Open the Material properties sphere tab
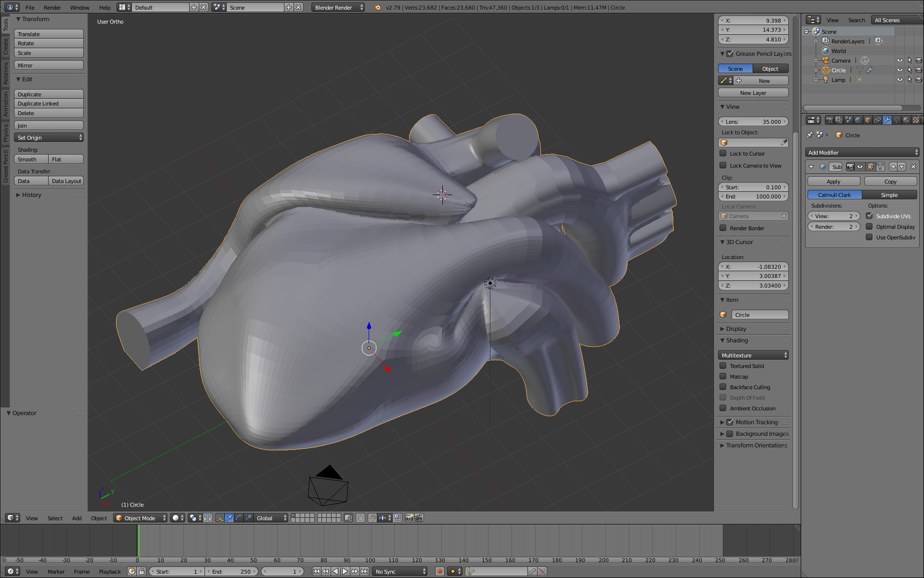This screenshot has height=578, width=924. coord(906,120)
